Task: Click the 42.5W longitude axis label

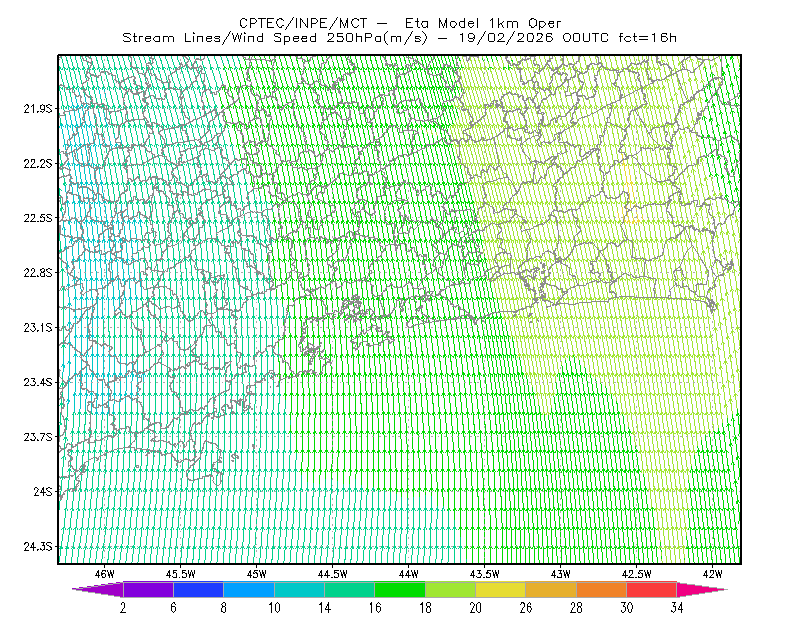Action: point(636,574)
